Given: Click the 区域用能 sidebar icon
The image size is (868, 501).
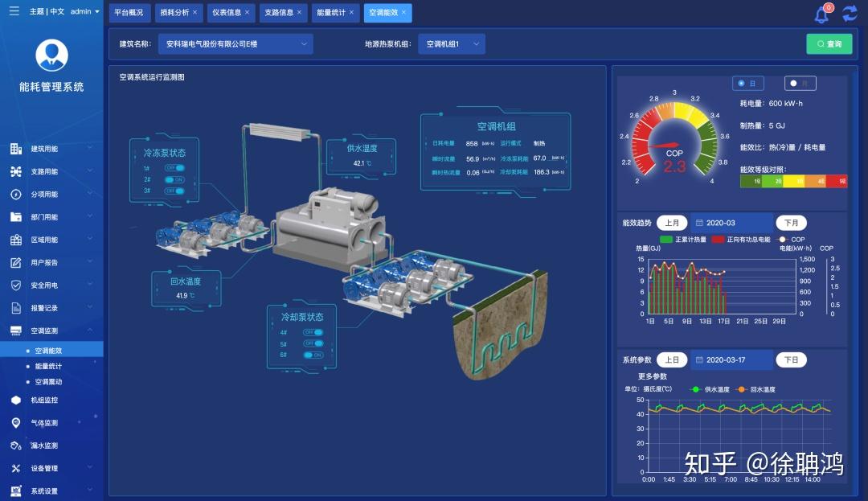Looking at the screenshot, I should (x=16, y=240).
